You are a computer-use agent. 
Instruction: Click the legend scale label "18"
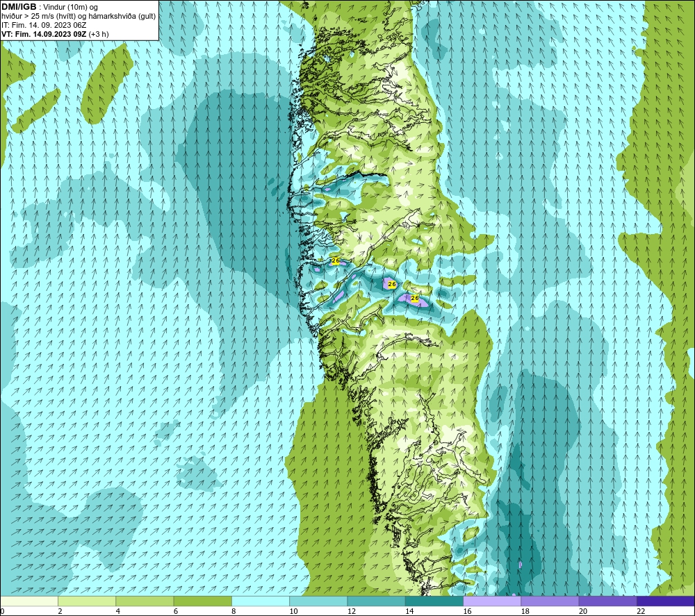click(525, 612)
